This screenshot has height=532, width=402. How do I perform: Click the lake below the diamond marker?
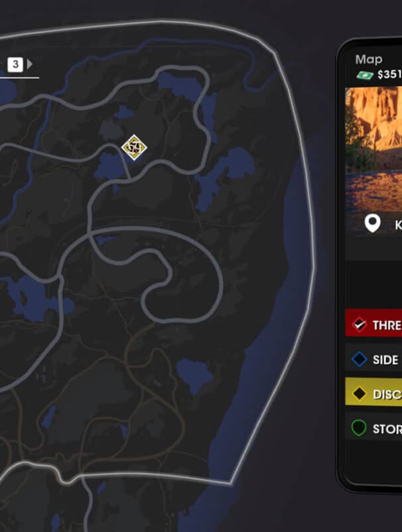point(111,166)
